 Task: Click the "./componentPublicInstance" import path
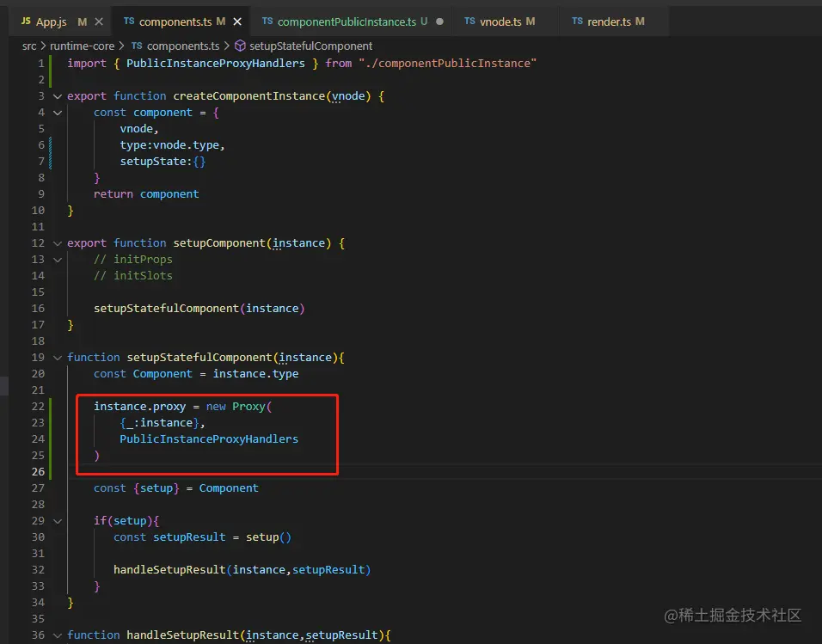pos(447,64)
